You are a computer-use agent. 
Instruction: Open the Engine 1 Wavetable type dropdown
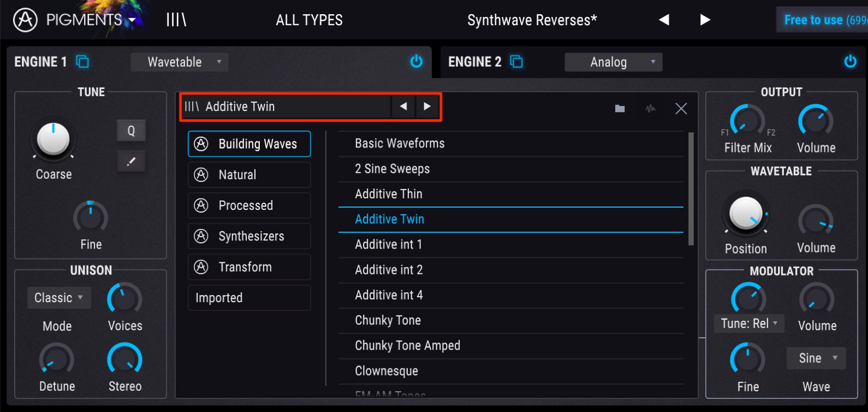coord(180,62)
